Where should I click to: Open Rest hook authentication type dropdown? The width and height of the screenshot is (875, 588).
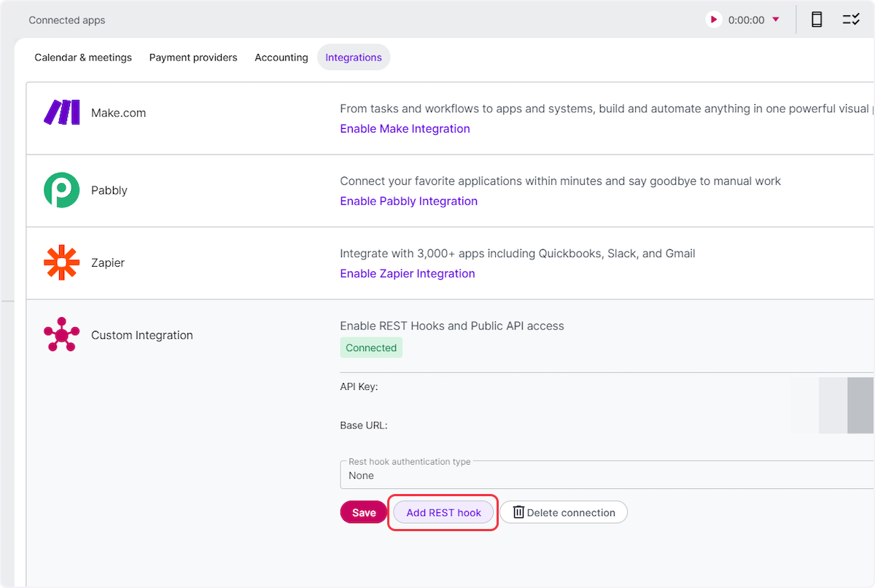click(607, 474)
